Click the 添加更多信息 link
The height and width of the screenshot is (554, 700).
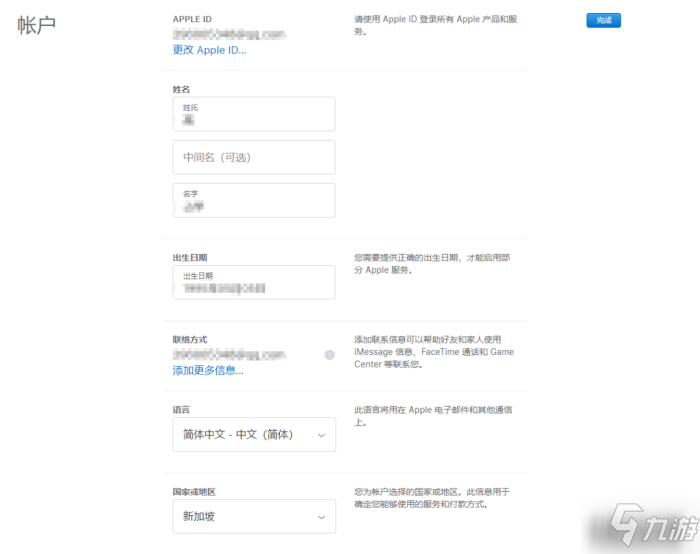(208, 370)
